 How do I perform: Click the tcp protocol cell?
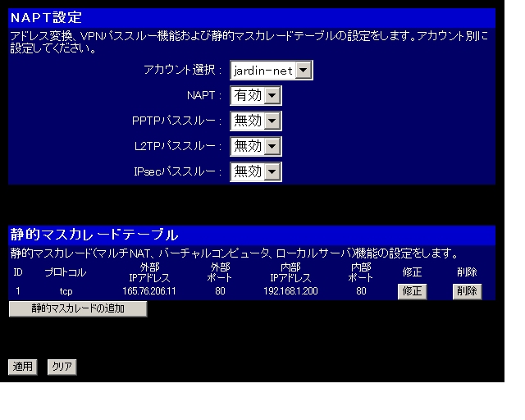pos(66,291)
